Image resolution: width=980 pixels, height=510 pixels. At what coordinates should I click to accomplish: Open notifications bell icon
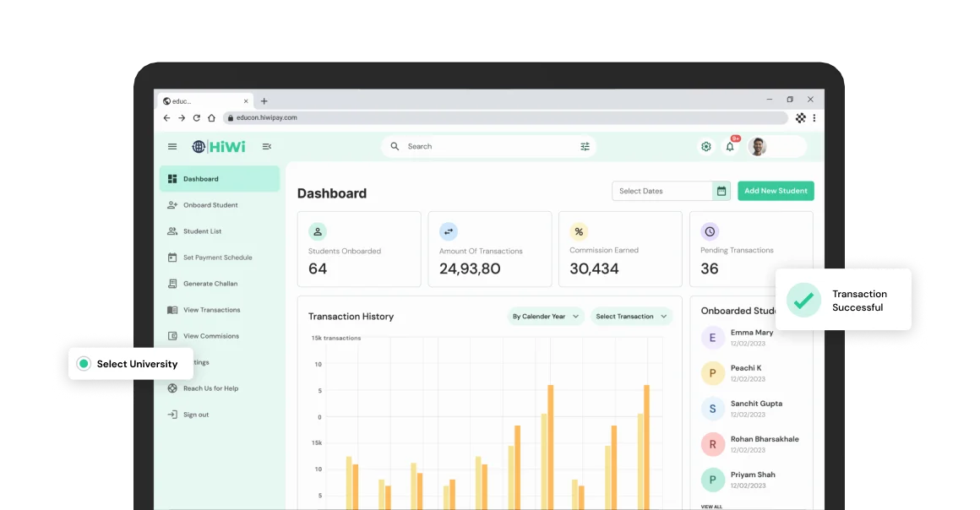730,147
